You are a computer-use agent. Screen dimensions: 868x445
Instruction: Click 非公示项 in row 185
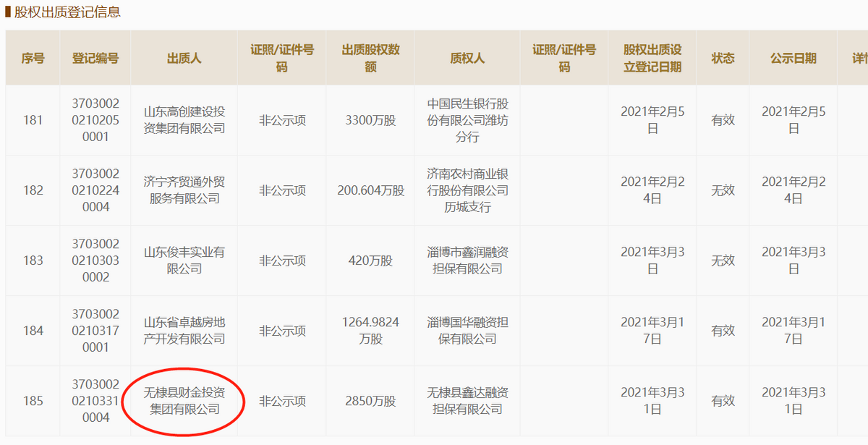point(282,401)
